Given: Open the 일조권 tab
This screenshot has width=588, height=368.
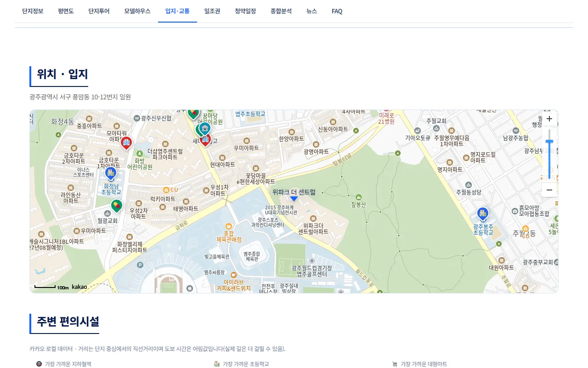Looking at the screenshot, I should (212, 11).
